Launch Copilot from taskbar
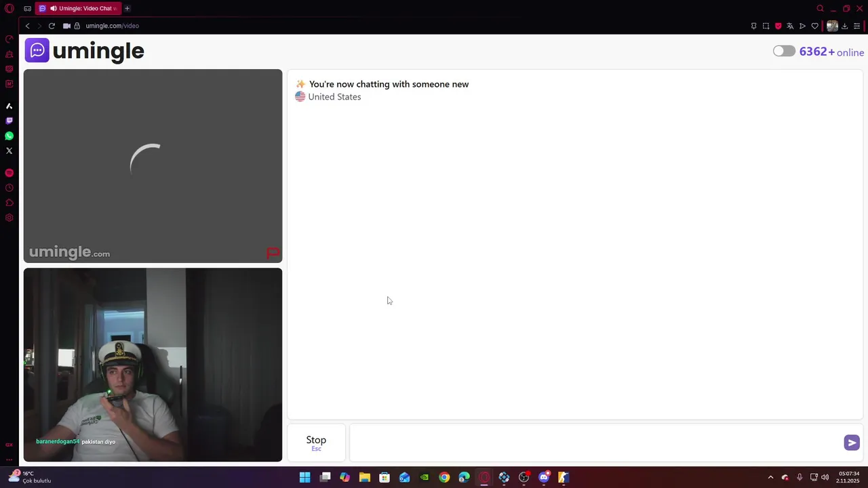The image size is (868, 488). click(x=344, y=477)
